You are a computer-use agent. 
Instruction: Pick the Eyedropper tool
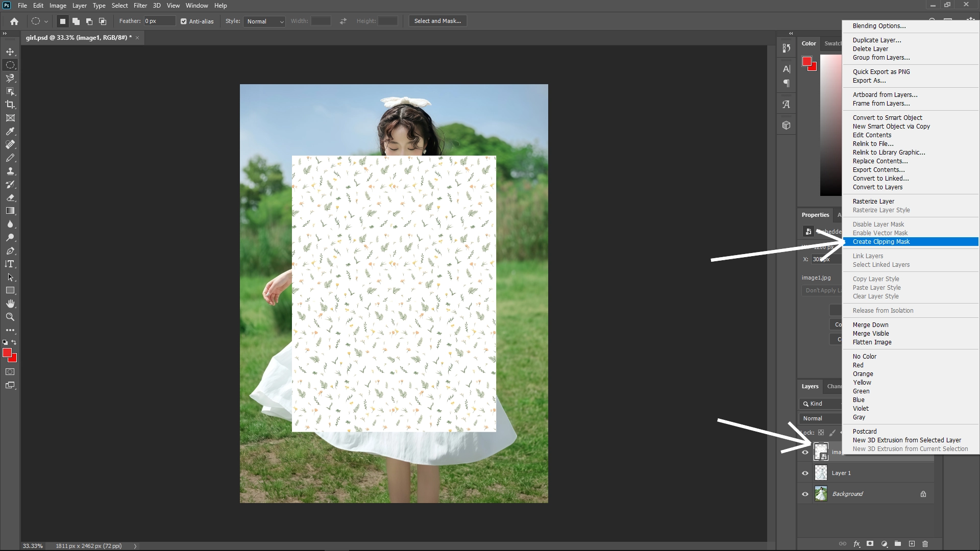coord(10,132)
